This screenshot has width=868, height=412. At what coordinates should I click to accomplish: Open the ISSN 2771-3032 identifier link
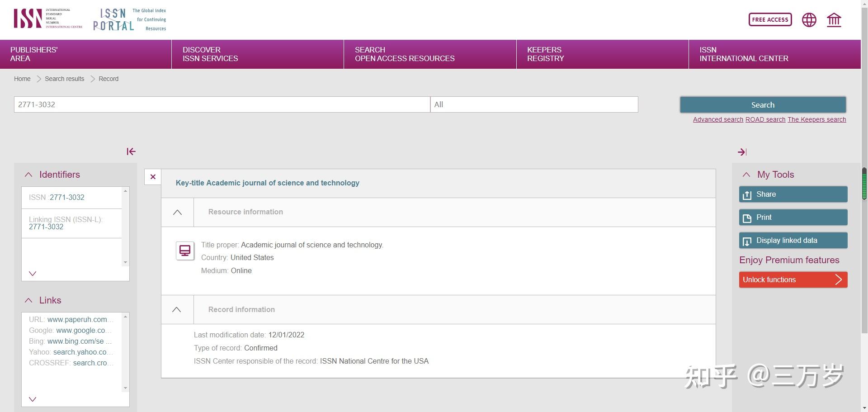(x=67, y=197)
